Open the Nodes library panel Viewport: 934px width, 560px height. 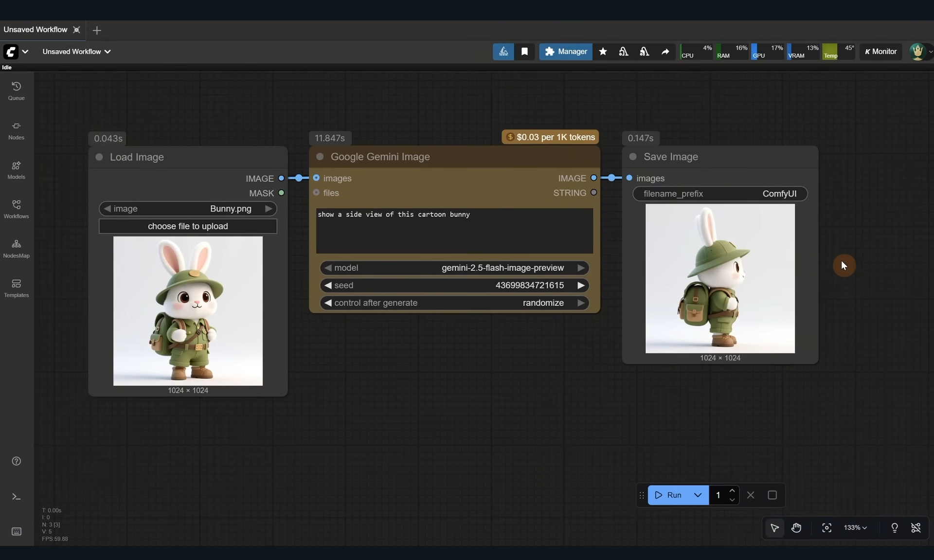16,130
